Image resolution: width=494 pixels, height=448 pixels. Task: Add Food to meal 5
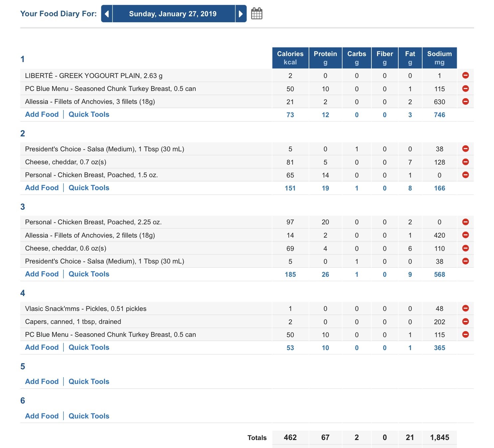click(x=42, y=382)
